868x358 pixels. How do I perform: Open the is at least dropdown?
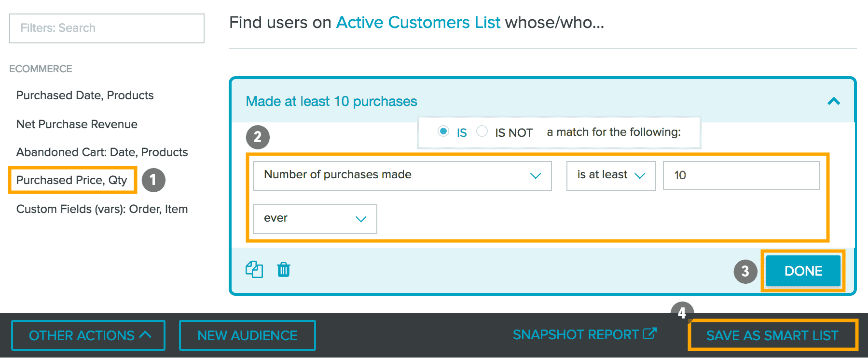pyautogui.click(x=610, y=175)
